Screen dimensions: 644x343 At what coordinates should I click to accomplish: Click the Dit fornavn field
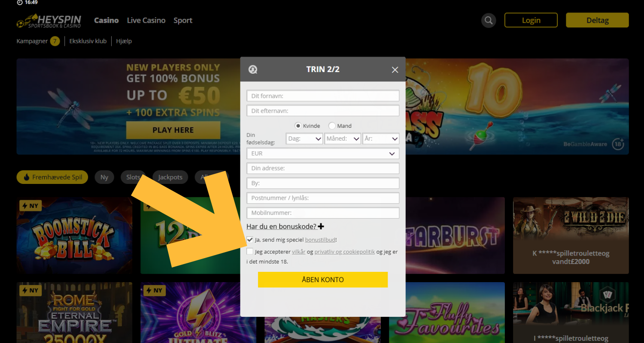tap(323, 96)
